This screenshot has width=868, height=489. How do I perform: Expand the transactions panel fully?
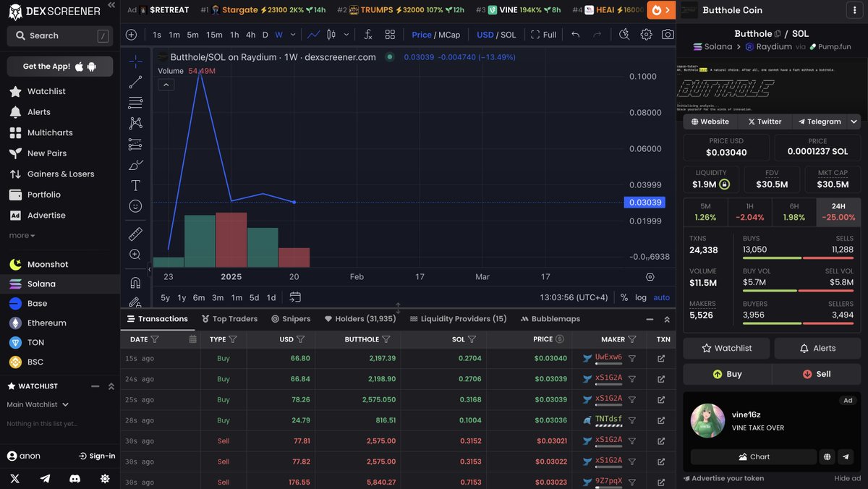click(667, 319)
